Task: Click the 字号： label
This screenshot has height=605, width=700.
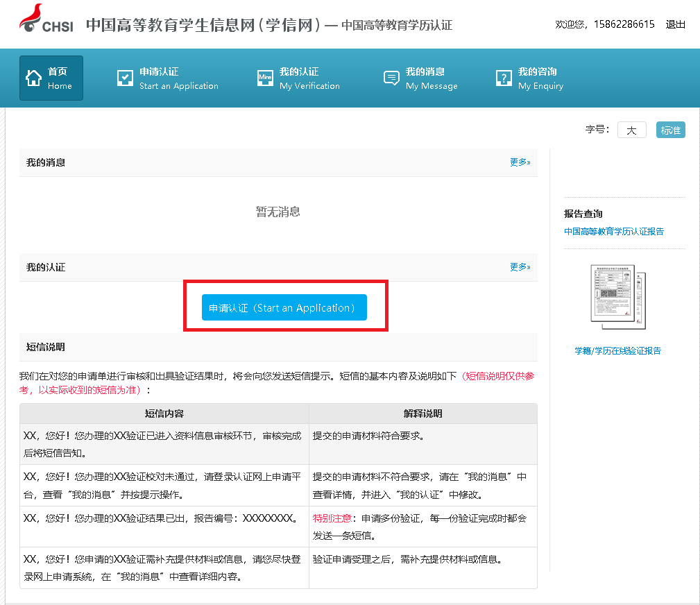Action: click(x=597, y=130)
